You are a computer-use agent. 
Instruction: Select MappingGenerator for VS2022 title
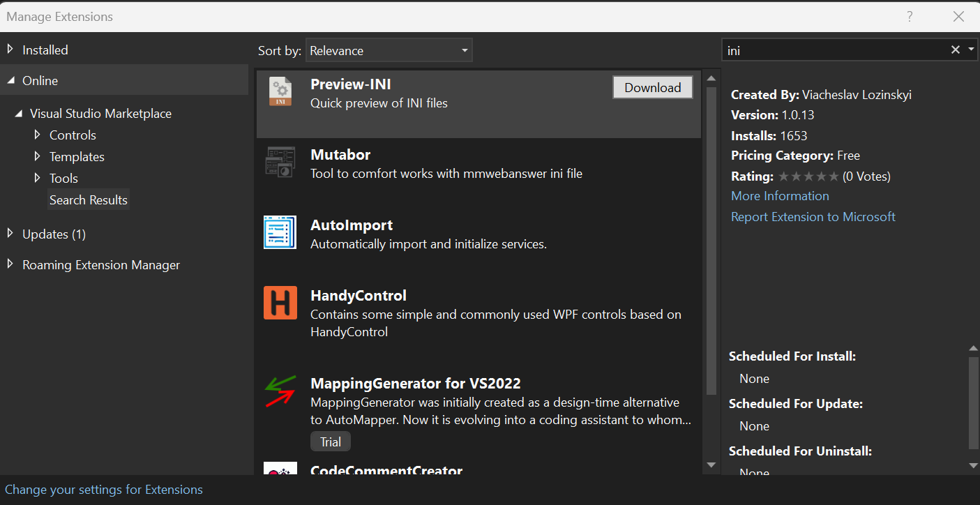(416, 384)
